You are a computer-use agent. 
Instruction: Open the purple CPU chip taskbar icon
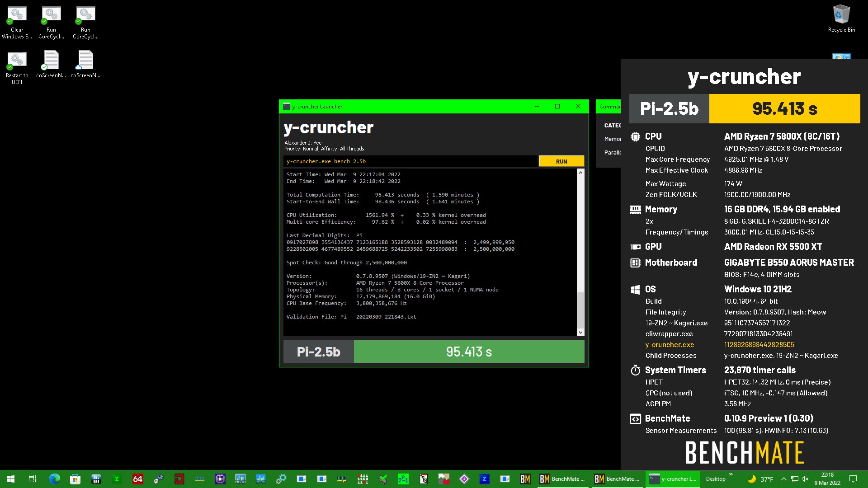click(x=220, y=479)
